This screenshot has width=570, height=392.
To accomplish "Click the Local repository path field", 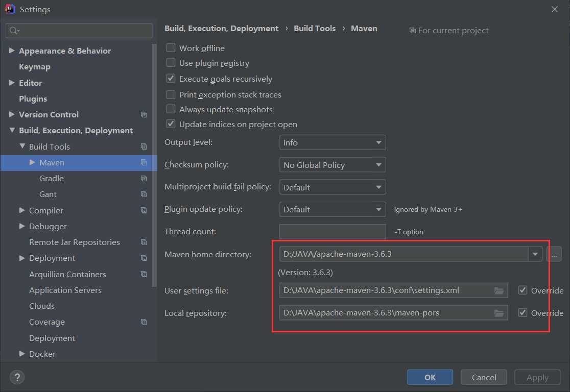I will pos(393,313).
